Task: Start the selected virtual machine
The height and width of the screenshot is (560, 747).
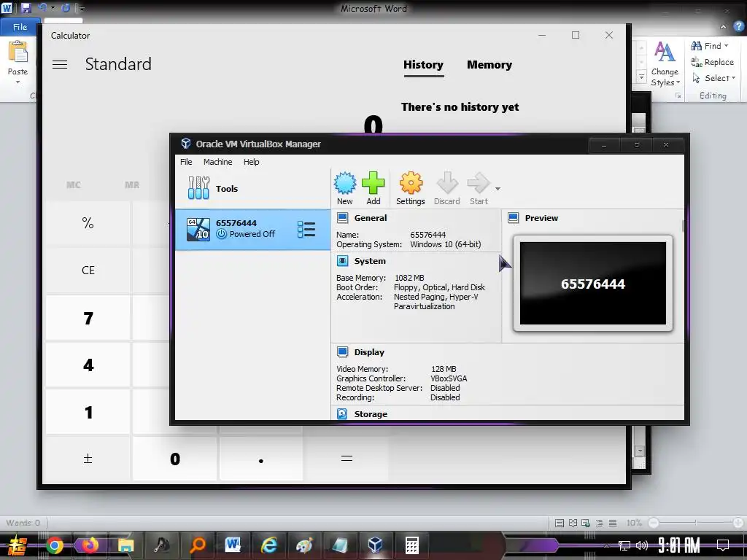Action: (479, 183)
